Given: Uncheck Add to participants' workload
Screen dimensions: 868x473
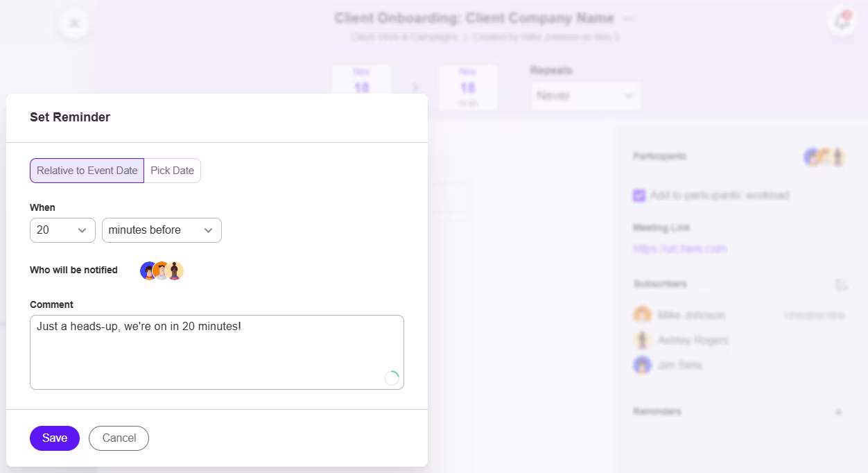Looking at the screenshot, I should click(x=639, y=195).
